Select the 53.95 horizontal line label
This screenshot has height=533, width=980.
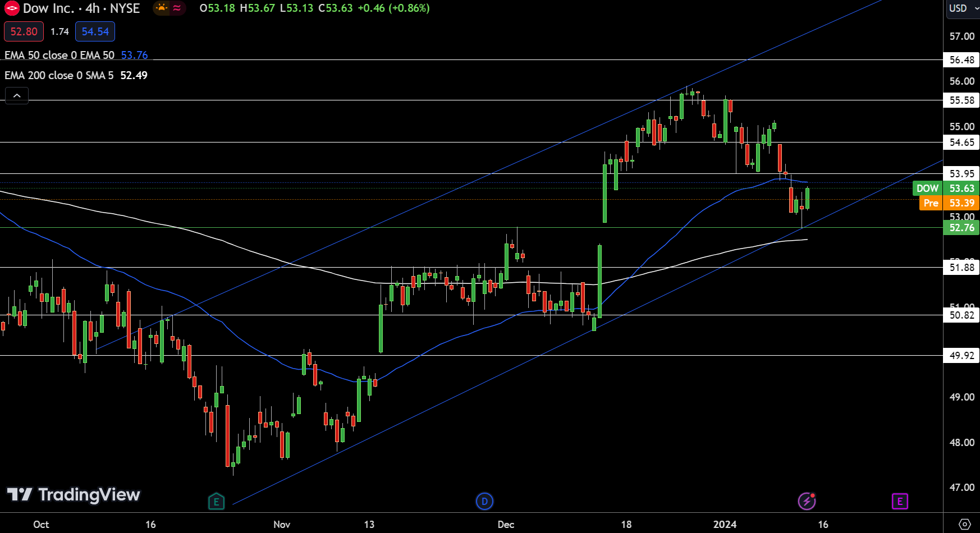point(961,174)
